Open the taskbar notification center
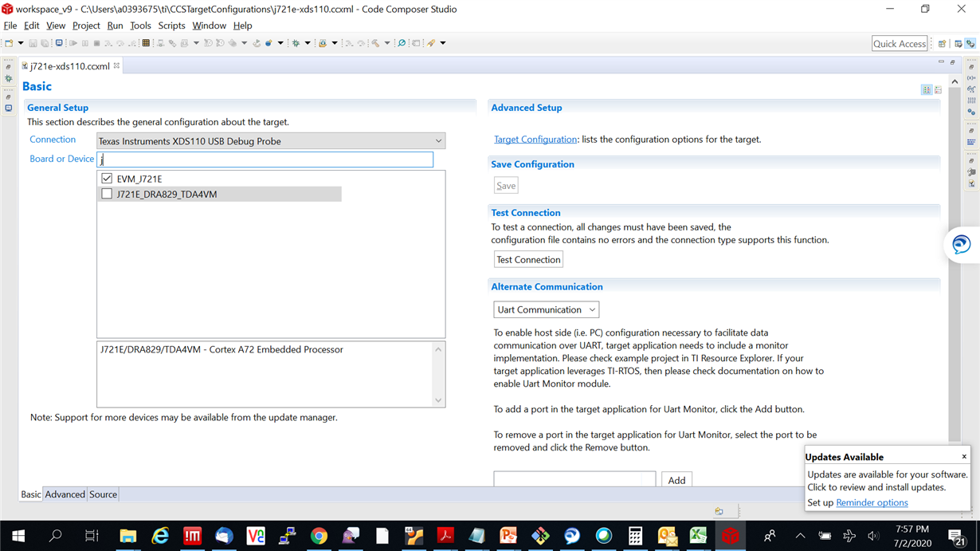The width and height of the screenshot is (980, 551). tap(957, 536)
